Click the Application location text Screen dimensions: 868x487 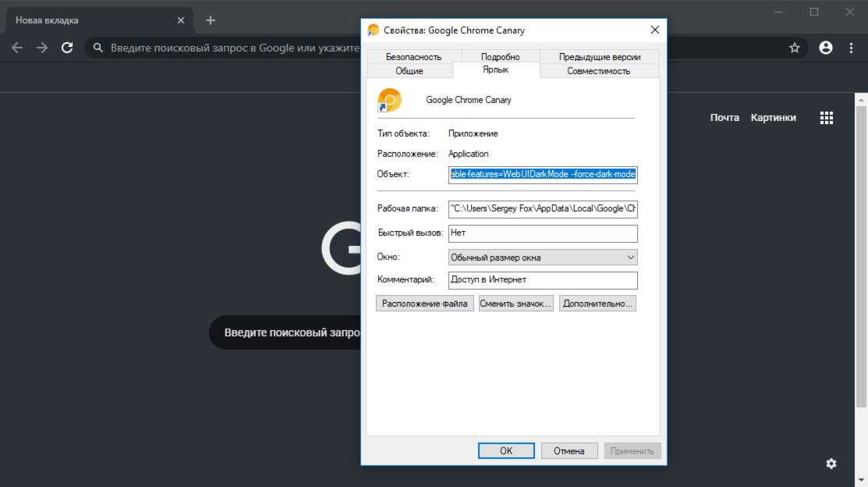click(x=469, y=154)
